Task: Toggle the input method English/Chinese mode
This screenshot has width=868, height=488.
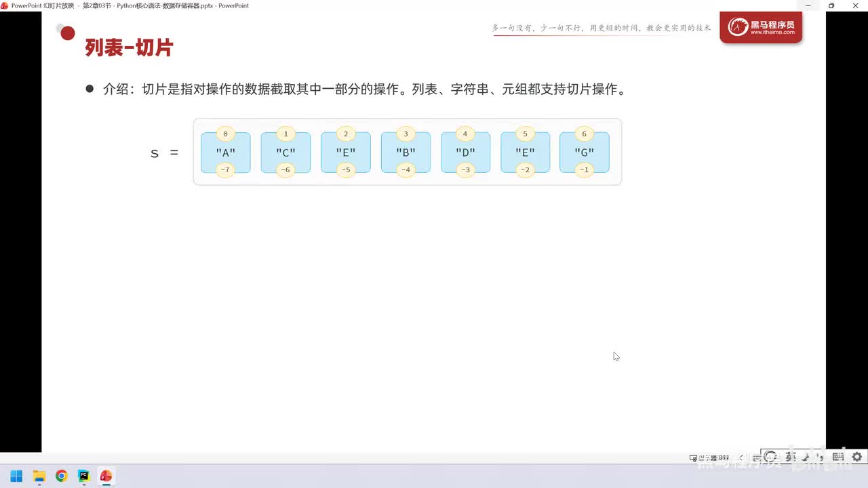Action: (790, 457)
